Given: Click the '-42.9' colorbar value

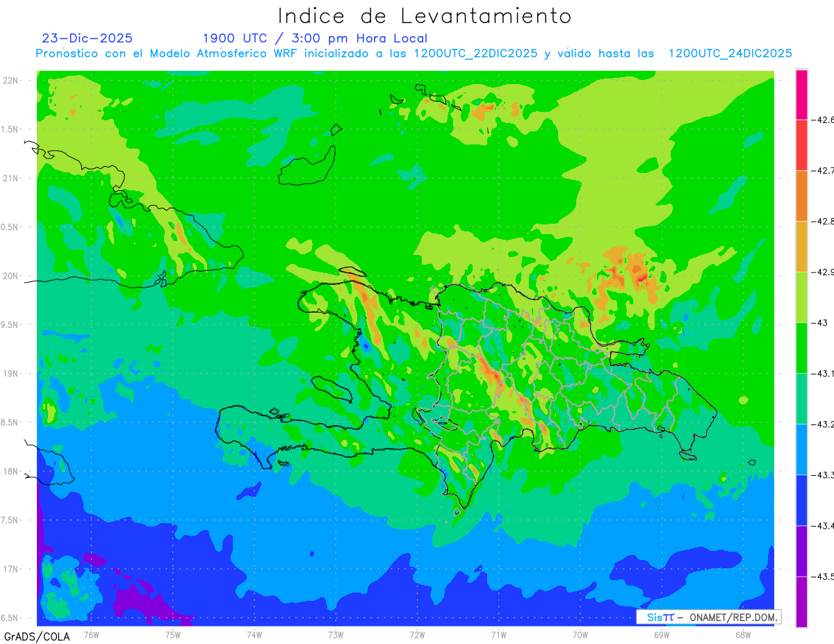Looking at the screenshot, I should pyautogui.click(x=823, y=272).
